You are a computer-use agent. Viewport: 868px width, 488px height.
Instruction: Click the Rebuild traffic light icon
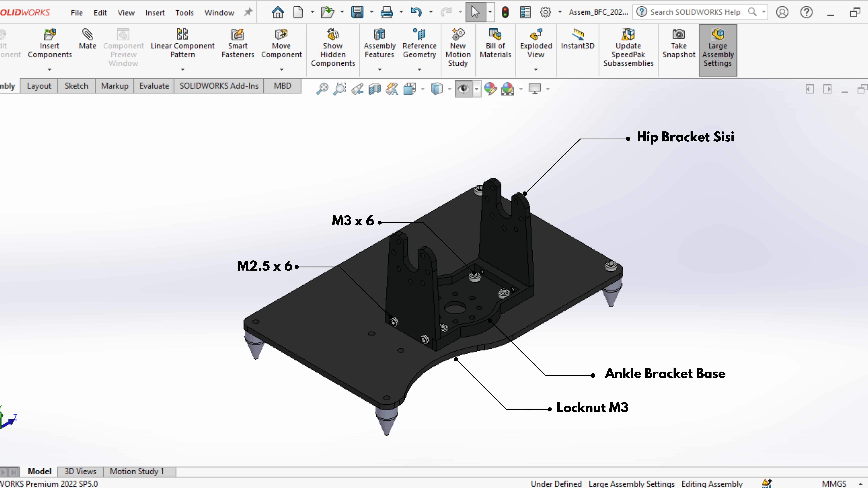505,12
